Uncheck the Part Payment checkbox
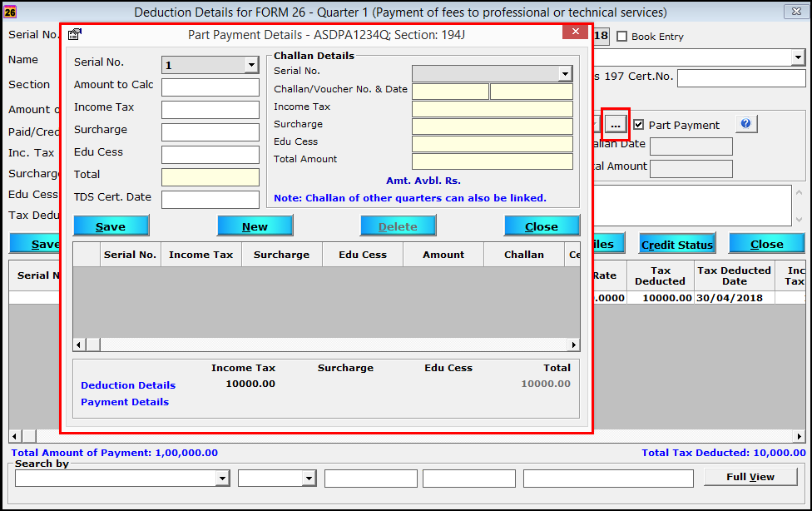 pyautogui.click(x=639, y=125)
